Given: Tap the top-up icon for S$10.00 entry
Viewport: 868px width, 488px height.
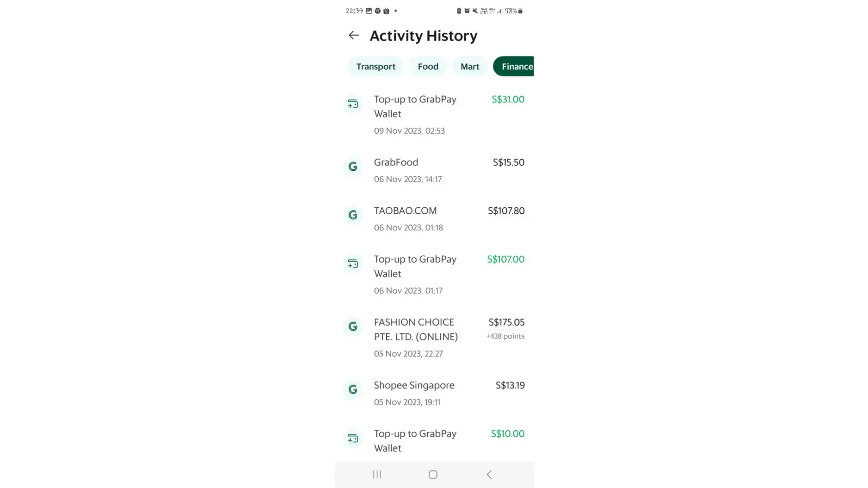Looking at the screenshot, I should [353, 438].
